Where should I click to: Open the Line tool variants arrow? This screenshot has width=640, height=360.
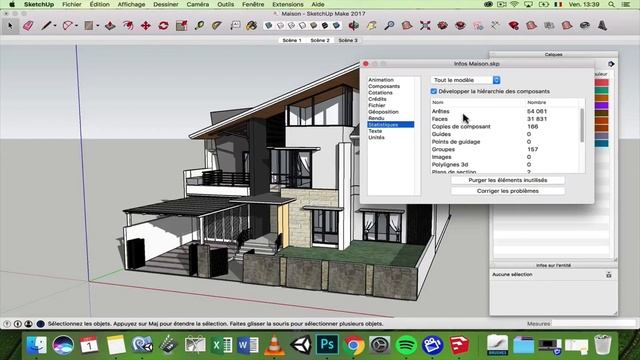coord(55,26)
